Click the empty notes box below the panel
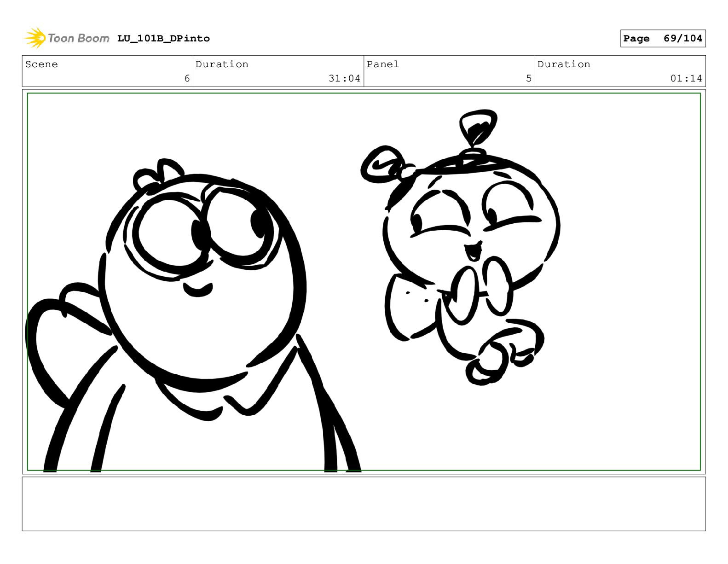The width and height of the screenshot is (728, 564). tap(364, 504)
